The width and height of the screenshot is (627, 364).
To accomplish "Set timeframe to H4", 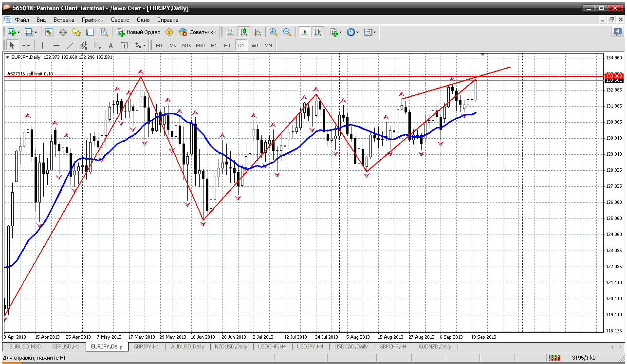I will click(227, 45).
